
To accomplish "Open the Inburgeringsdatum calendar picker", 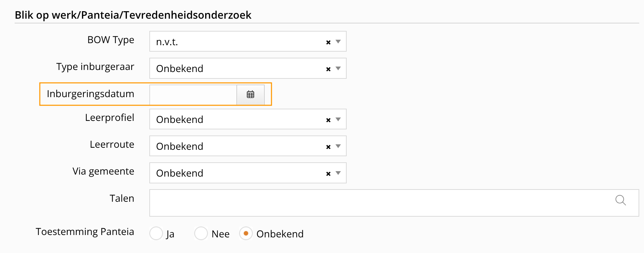I will tap(250, 95).
